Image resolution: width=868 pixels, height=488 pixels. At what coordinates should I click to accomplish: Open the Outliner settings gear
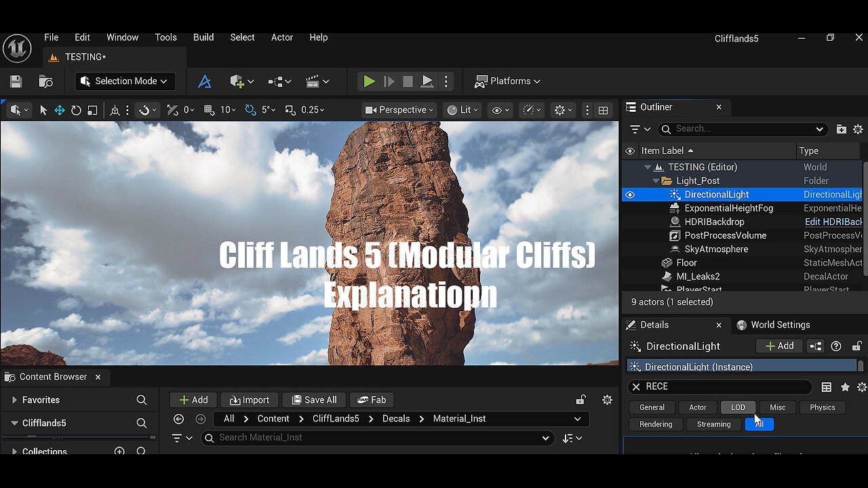(x=858, y=129)
